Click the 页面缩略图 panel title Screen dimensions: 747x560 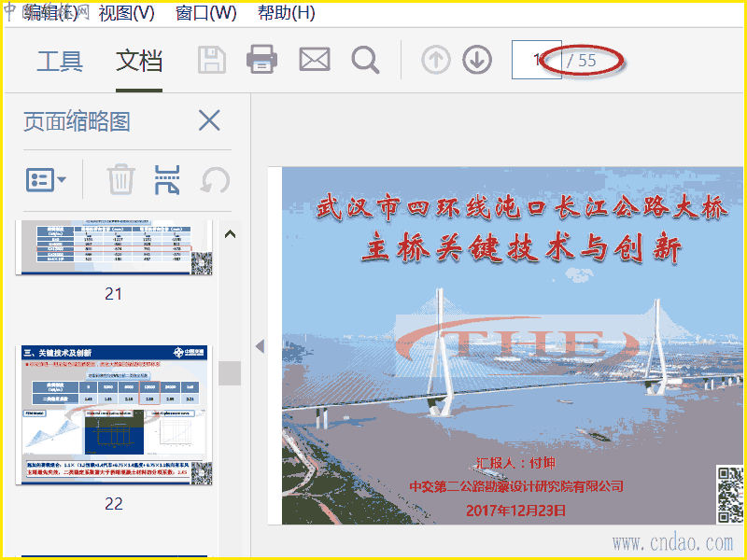[77, 121]
